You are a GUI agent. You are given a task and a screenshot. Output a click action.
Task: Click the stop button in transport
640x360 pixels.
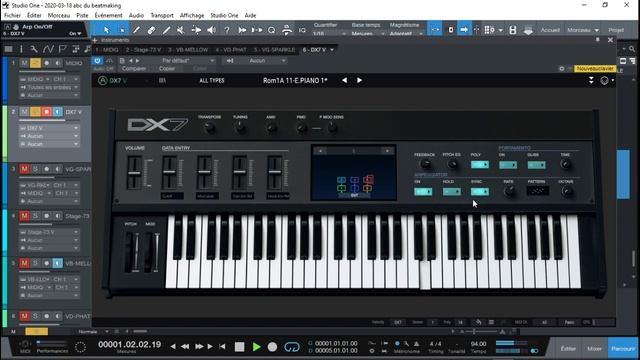point(240,347)
